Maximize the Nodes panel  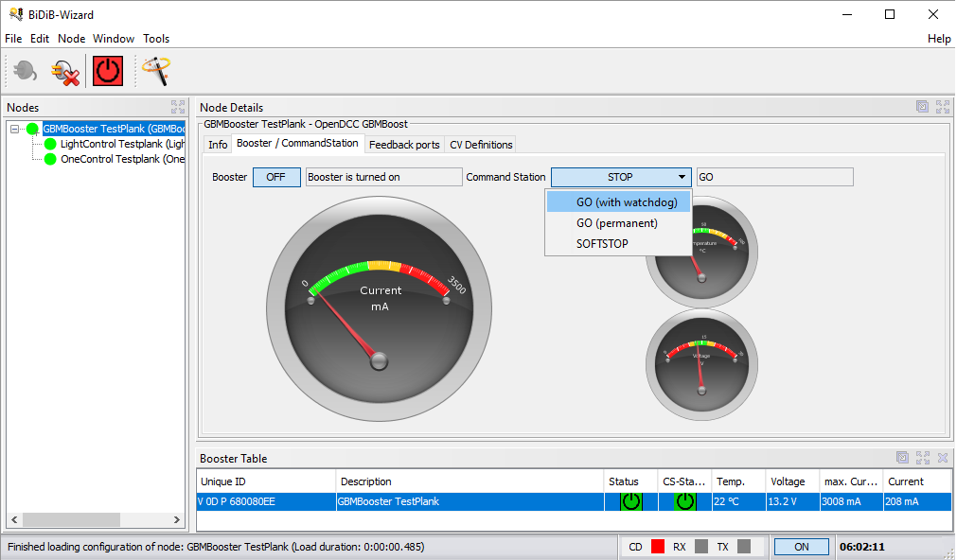coord(178,107)
